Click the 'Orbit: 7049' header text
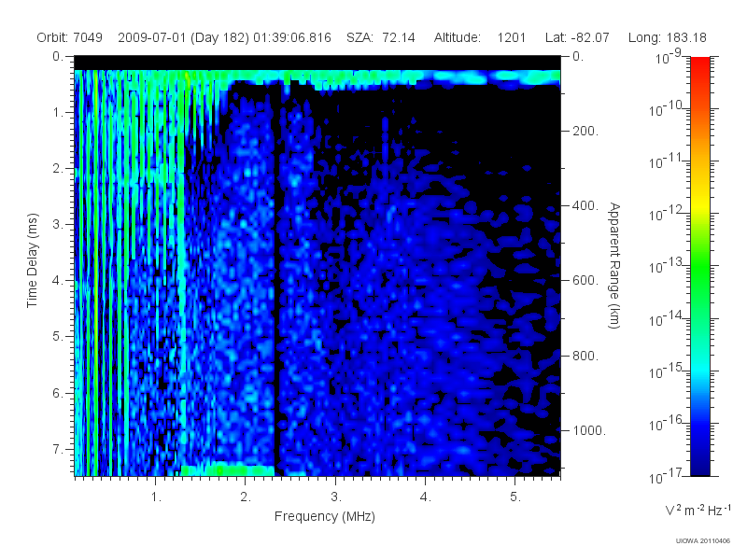 pyautogui.click(x=69, y=37)
